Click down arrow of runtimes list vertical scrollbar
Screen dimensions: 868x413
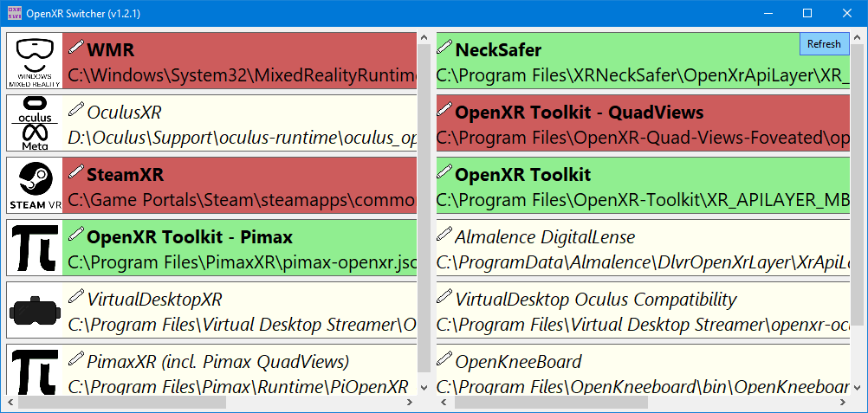click(x=424, y=388)
